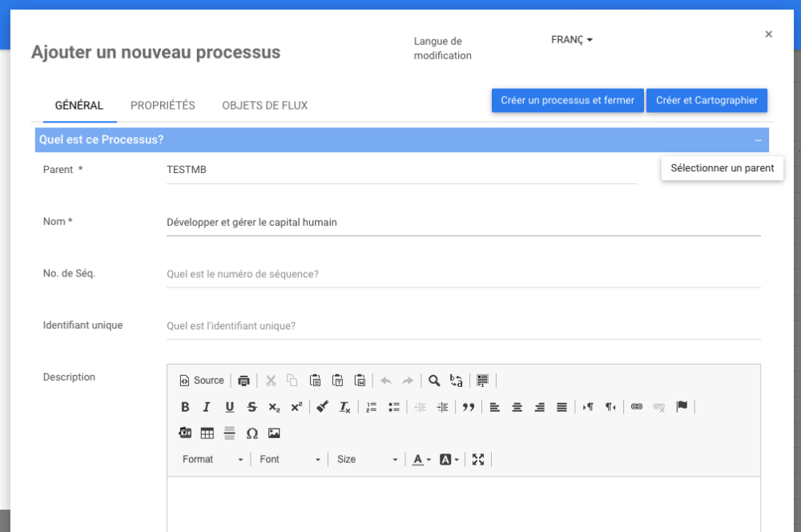Open the Size dropdown
The image size is (801, 532).
tap(368, 459)
